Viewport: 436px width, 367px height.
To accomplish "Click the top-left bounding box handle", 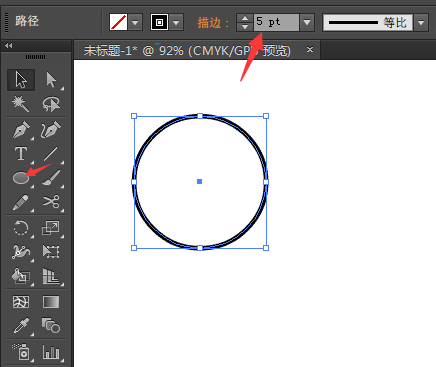I will (134, 116).
